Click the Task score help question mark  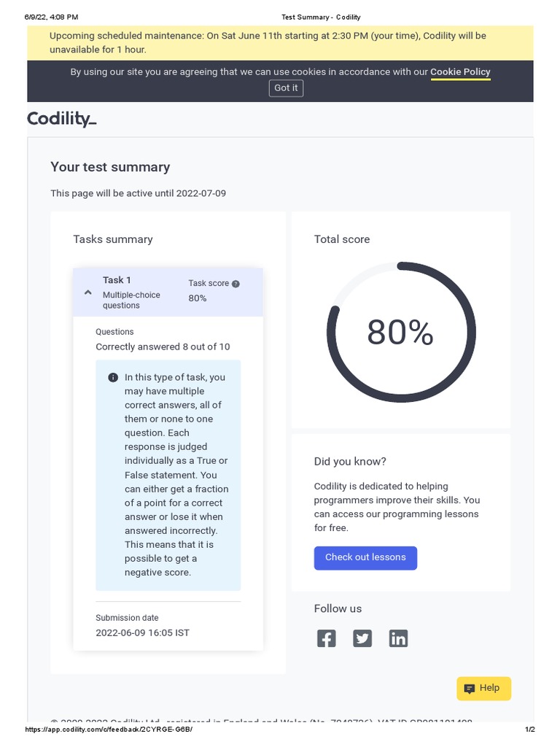(x=236, y=284)
